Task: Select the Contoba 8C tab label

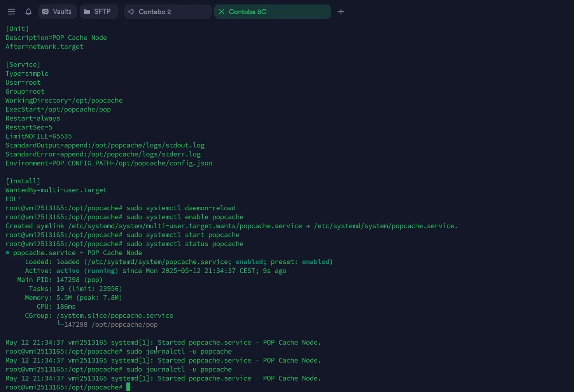Action: [247, 12]
